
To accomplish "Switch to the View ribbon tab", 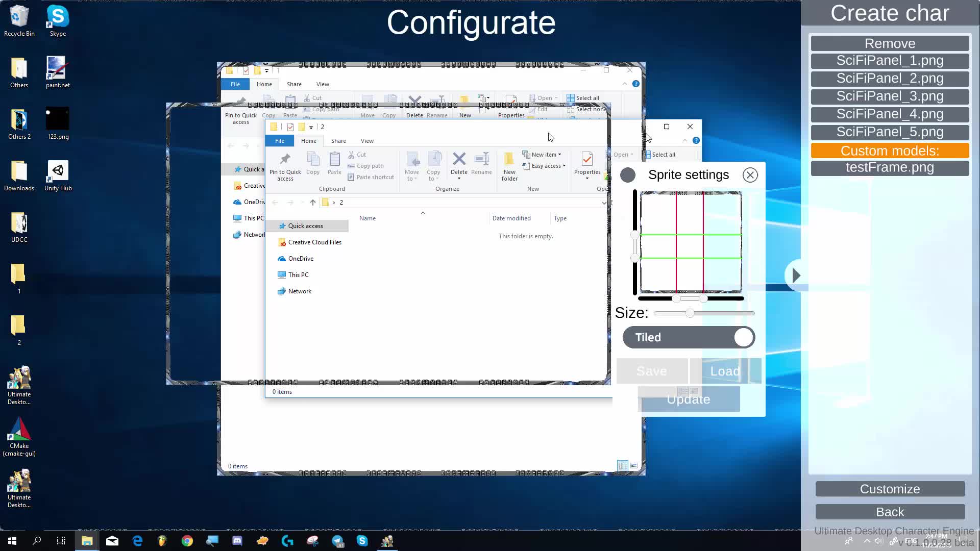I will pyautogui.click(x=367, y=141).
